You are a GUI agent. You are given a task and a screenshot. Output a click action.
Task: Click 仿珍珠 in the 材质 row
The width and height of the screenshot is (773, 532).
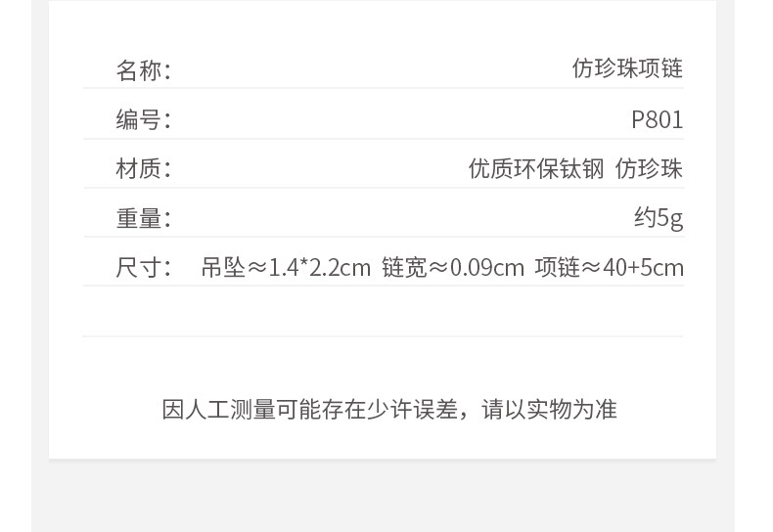pos(649,169)
